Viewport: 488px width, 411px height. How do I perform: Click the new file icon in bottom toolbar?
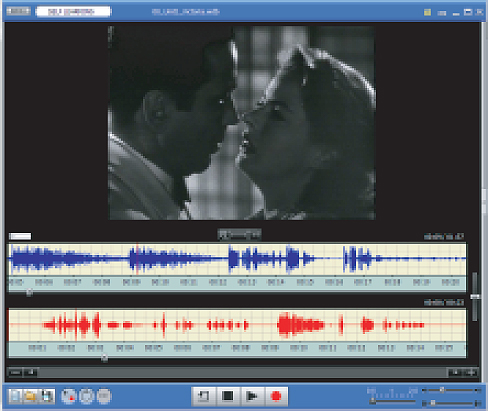click(15, 396)
